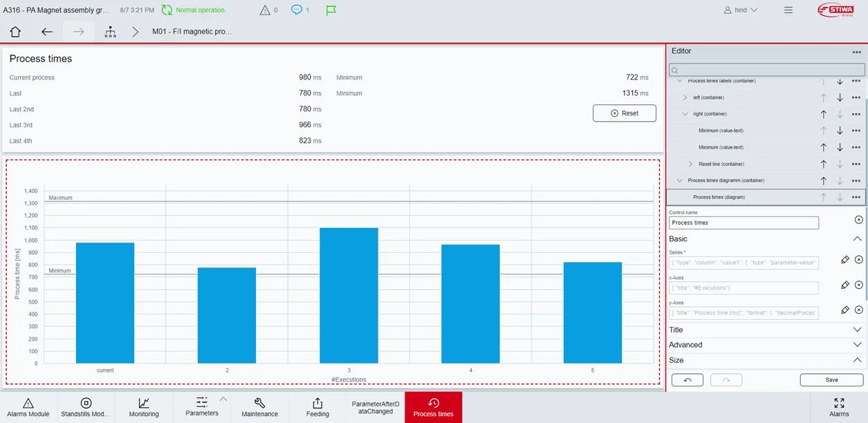
Task: Click the warnings triangle icon in header
Action: tap(265, 10)
